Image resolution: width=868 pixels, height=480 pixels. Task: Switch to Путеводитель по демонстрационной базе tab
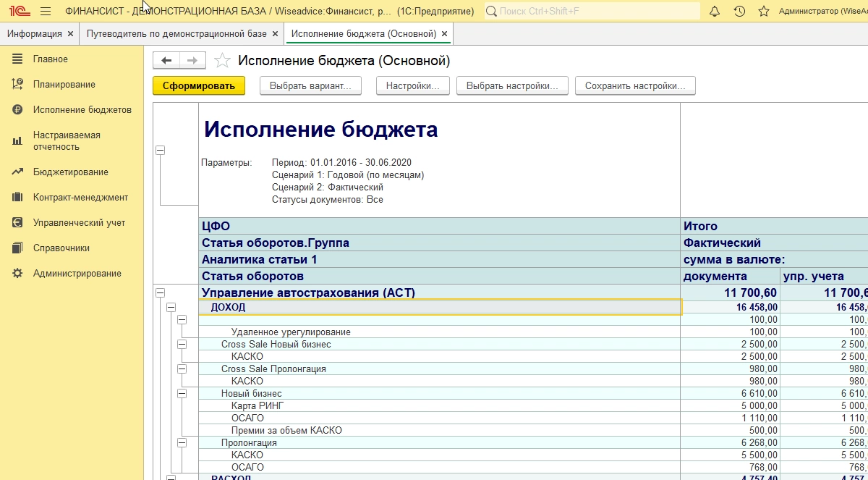(x=176, y=34)
